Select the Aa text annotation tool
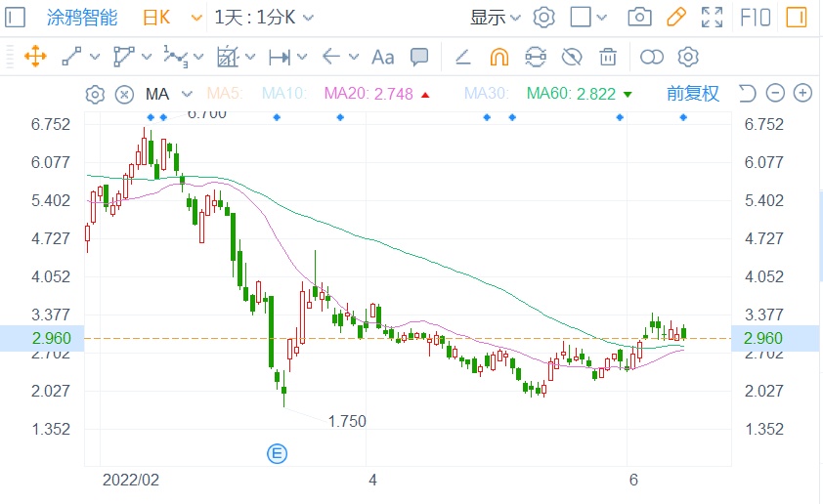823x504 pixels. 383,57
